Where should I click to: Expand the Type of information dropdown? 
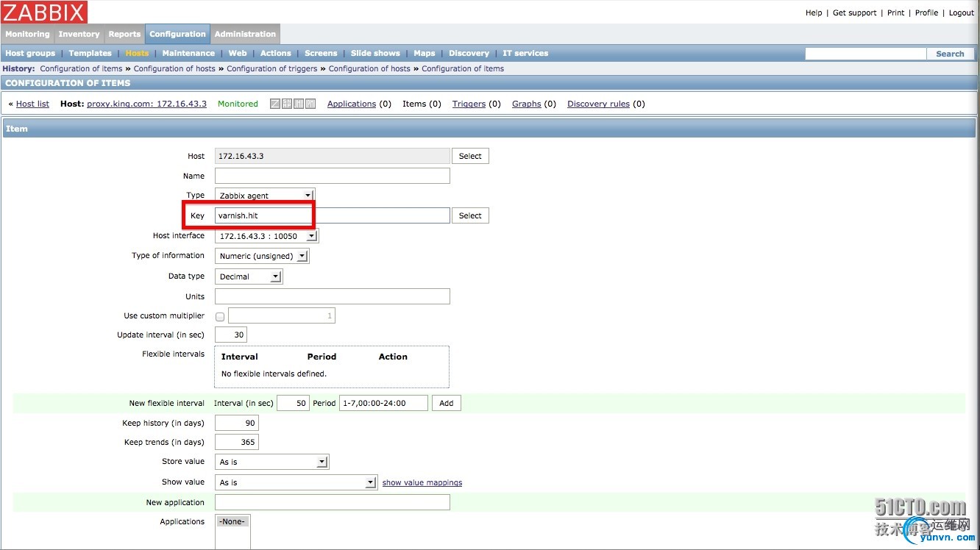[x=262, y=256]
